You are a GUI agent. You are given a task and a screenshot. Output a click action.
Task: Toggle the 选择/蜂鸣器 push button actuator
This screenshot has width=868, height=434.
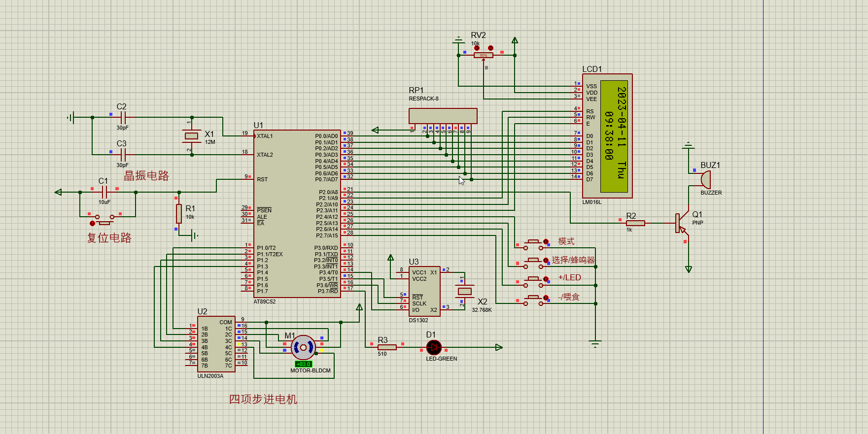coord(546,260)
